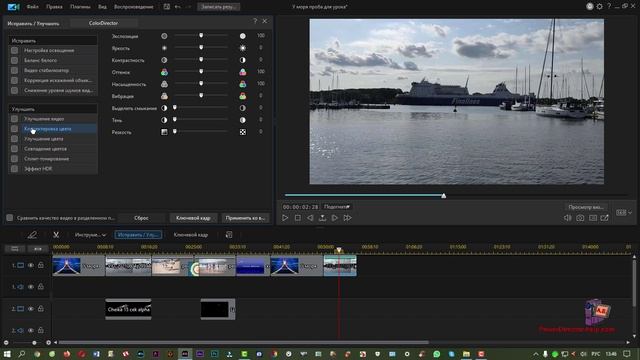The width and height of the screenshot is (640, 360).
Task: Lock video track 1 with padlock
Action: tap(41, 265)
